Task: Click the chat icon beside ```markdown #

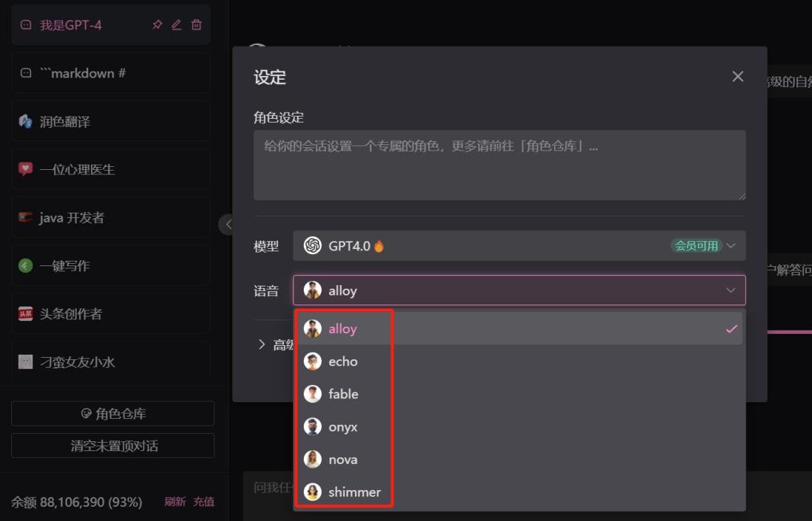Action: click(x=26, y=73)
